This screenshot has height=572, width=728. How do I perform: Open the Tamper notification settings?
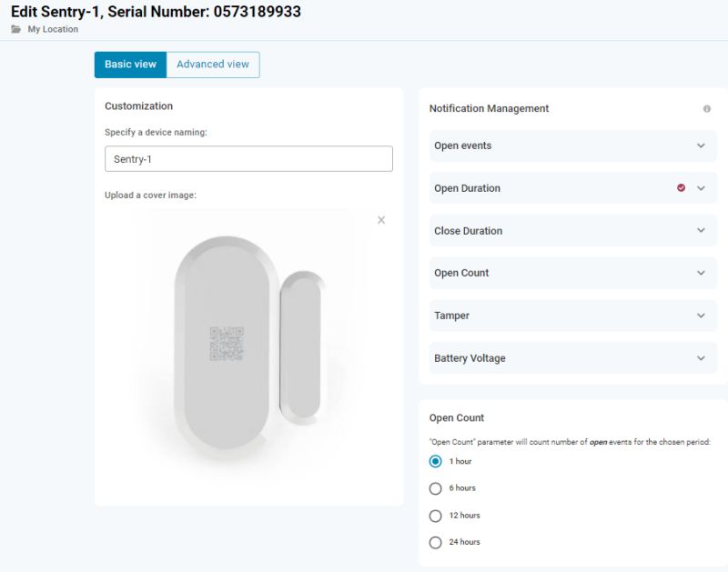click(571, 316)
